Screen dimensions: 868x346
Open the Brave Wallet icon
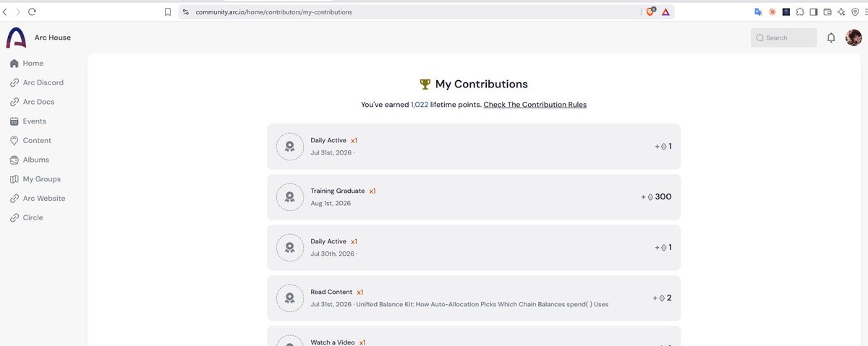827,12
